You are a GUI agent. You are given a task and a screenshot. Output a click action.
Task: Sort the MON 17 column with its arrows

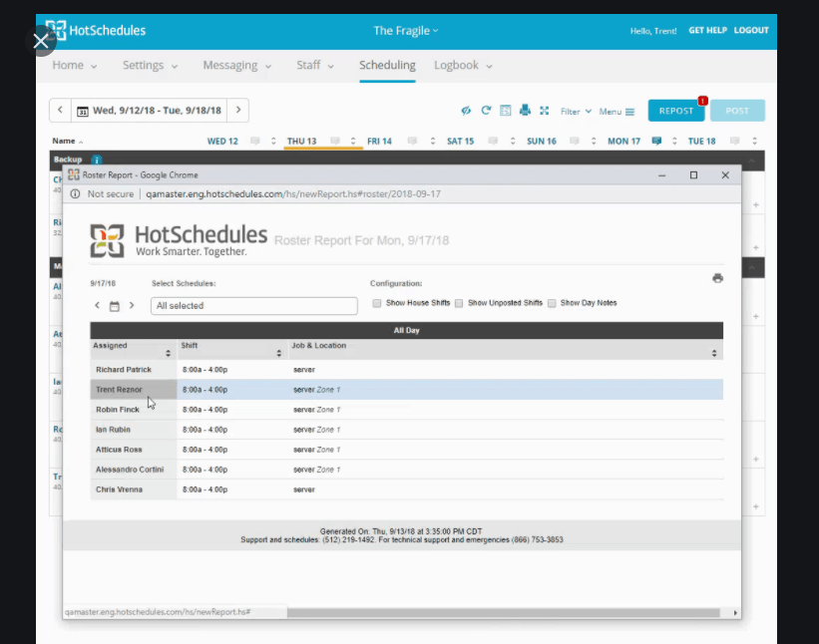(x=674, y=142)
